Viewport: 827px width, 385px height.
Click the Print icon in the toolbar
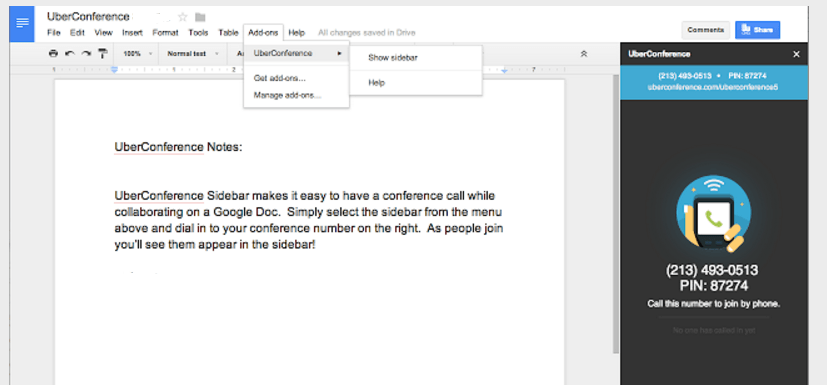point(53,53)
